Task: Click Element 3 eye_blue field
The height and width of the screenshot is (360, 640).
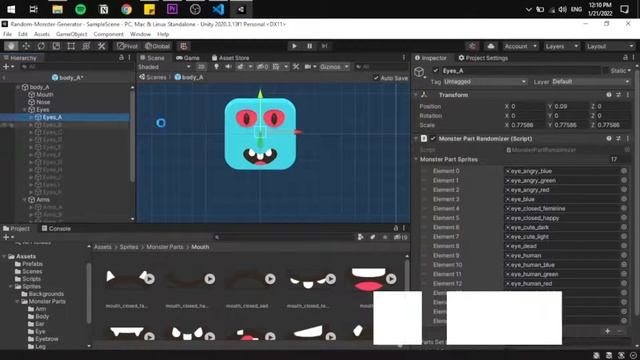Action: click(x=562, y=199)
